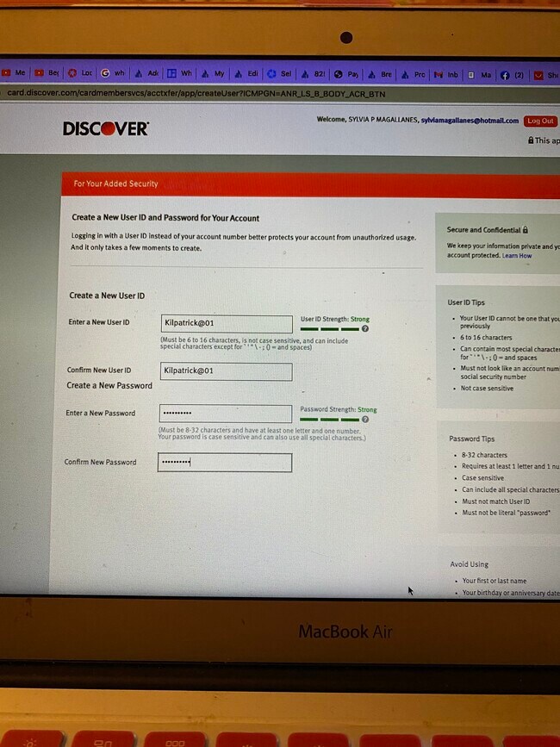Open the 'Learn How' link
The image size is (560, 747).
pos(517,256)
